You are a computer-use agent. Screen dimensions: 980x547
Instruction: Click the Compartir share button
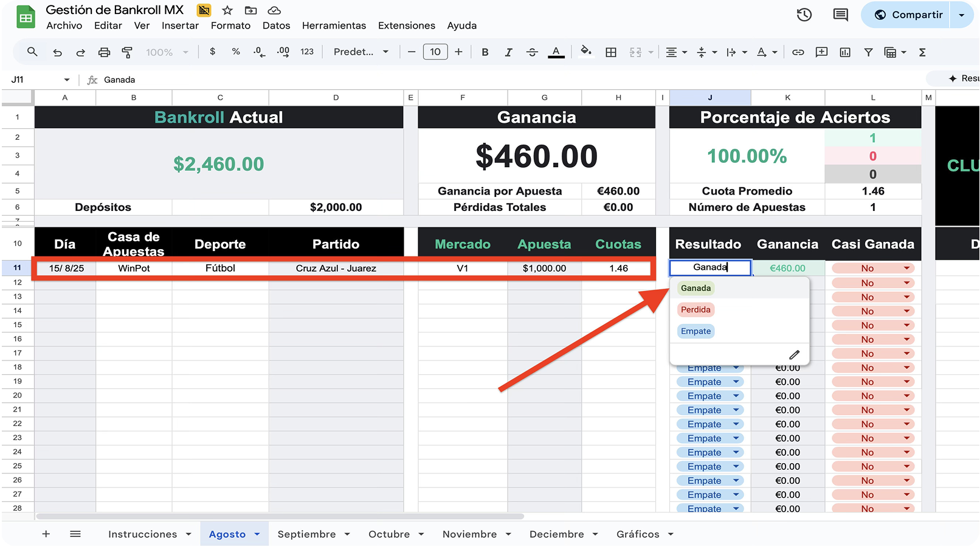pos(909,15)
